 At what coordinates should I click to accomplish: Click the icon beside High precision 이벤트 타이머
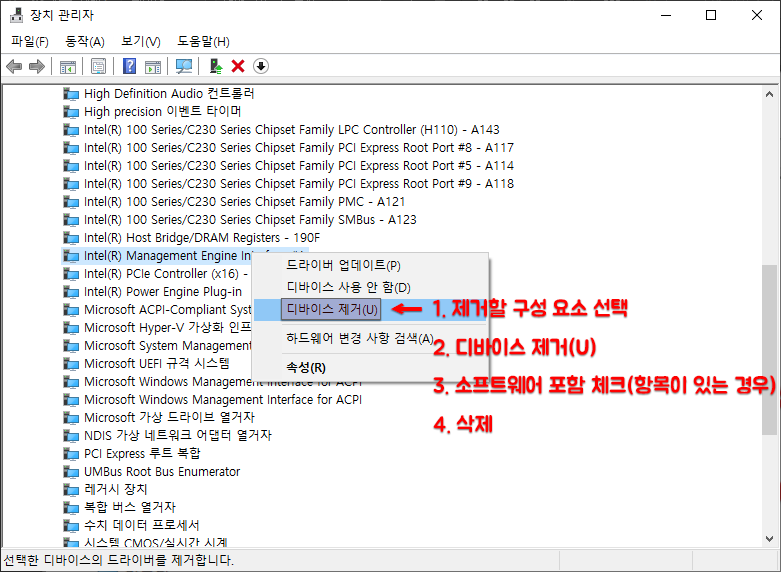[71, 112]
